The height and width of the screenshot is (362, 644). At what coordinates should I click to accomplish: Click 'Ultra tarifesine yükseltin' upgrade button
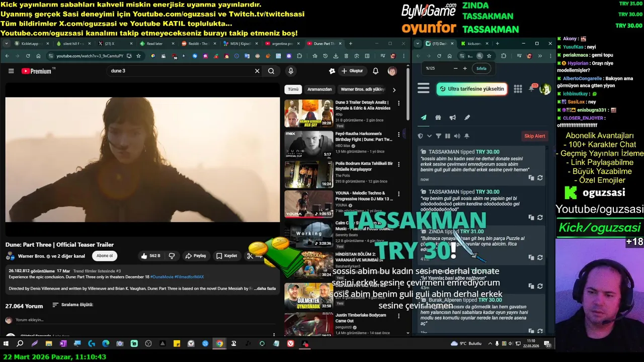tap(471, 89)
